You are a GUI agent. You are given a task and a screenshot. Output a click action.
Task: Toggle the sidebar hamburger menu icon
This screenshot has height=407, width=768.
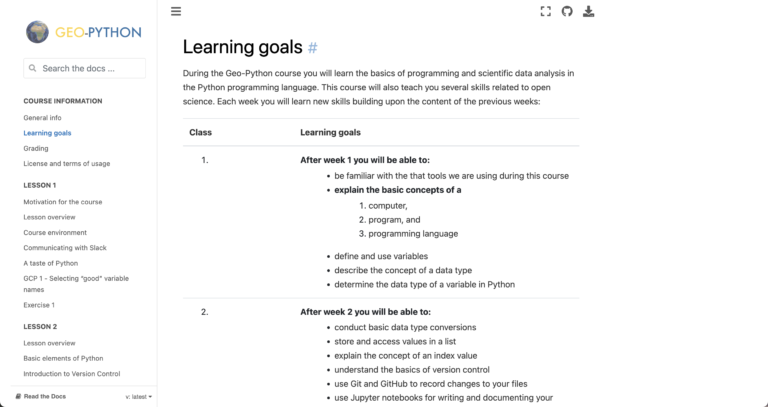click(x=176, y=12)
